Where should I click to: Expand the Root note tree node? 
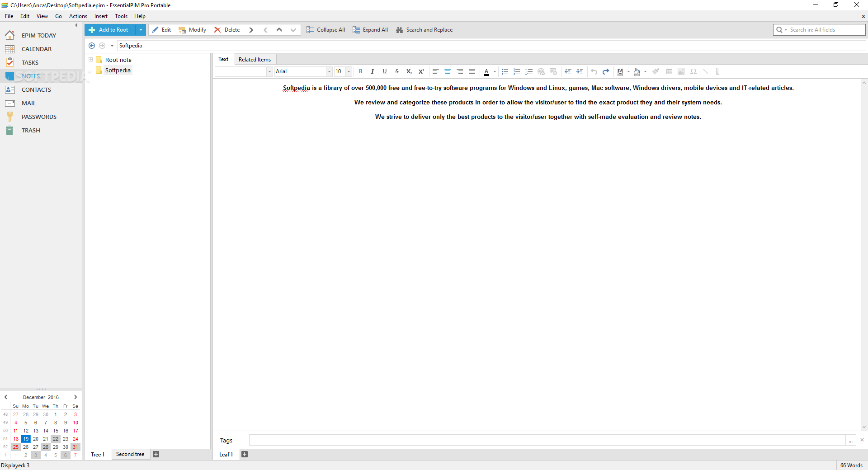(x=90, y=60)
